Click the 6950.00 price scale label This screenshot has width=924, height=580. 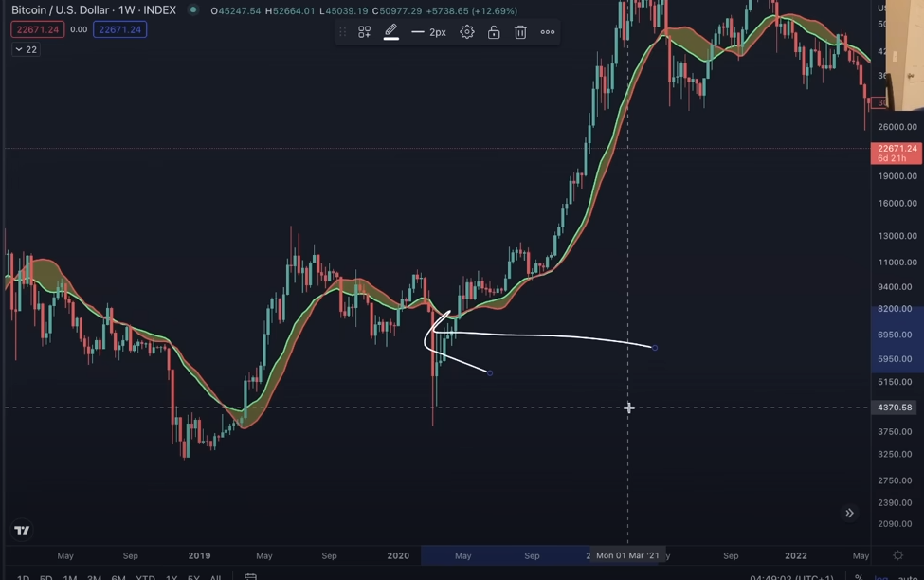point(895,335)
